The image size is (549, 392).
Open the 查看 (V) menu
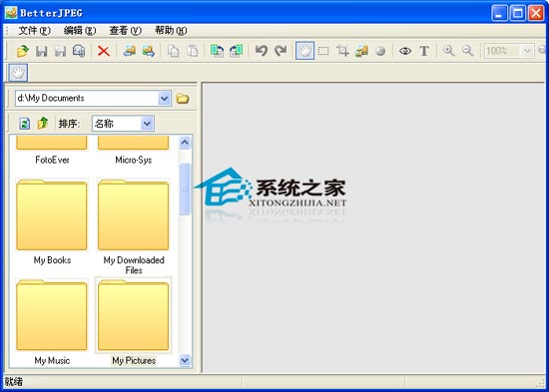coord(126,31)
